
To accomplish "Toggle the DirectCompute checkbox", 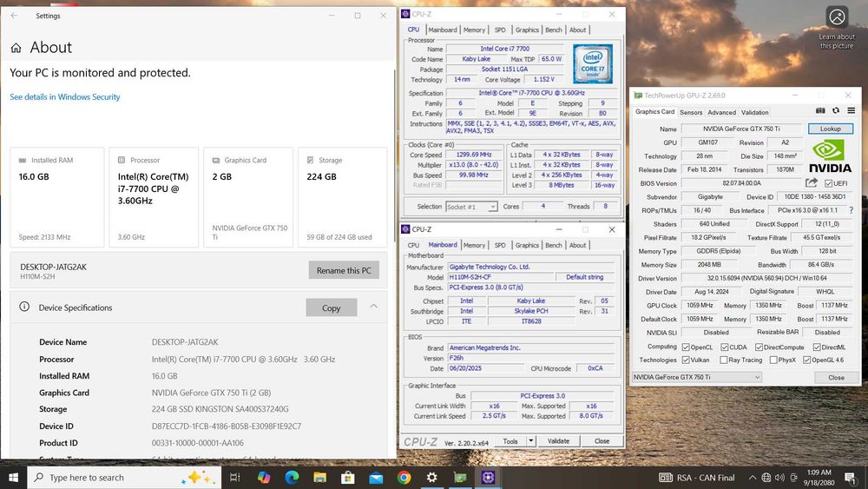I will point(759,347).
